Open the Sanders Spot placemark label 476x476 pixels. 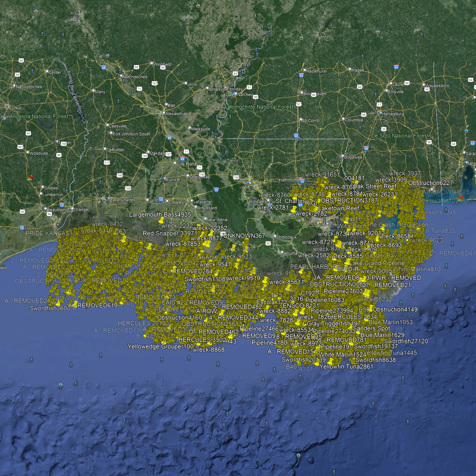tap(371, 328)
